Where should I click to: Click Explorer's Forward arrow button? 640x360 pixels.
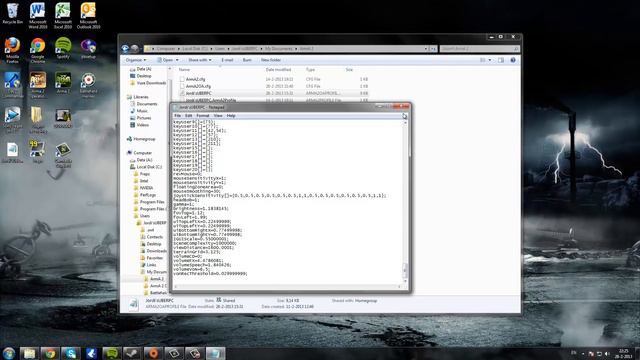pyautogui.click(x=134, y=49)
